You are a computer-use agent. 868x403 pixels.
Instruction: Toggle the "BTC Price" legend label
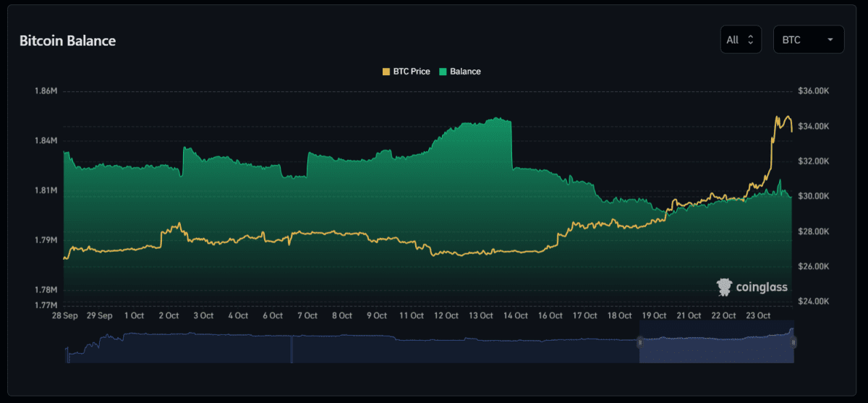411,72
